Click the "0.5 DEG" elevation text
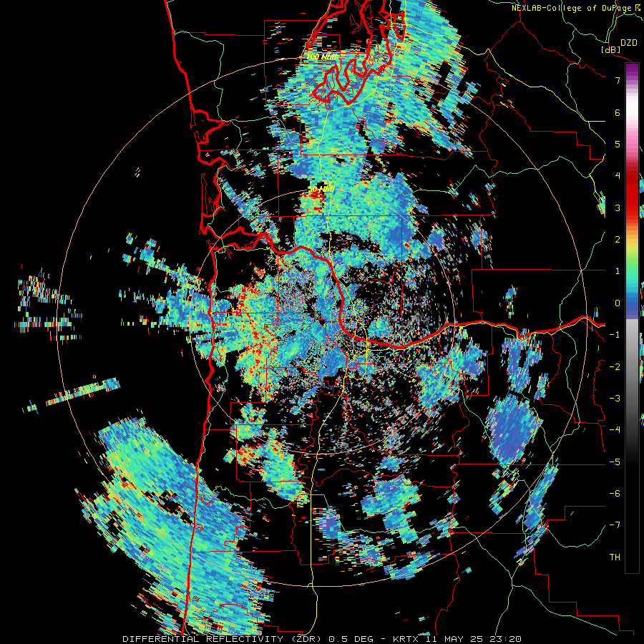The height and width of the screenshot is (644, 644). (x=351, y=639)
